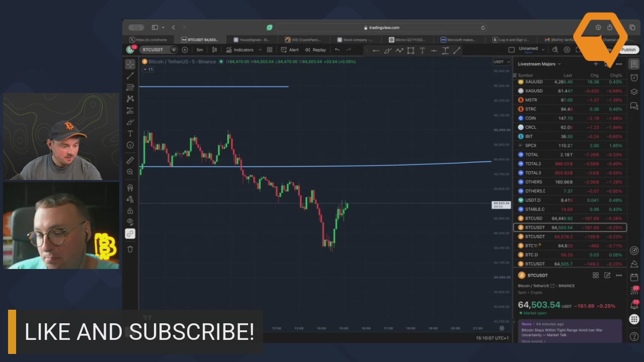Select the path zigzag tool in floating toolbar
This screenshot has height=362, width=644.
(399, 50)
